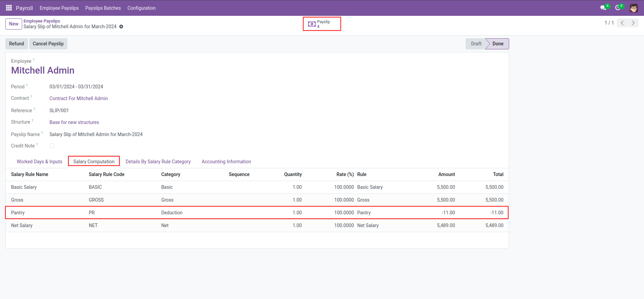Switch to Worked Days & Inputs tab
This screenshot has height=299, width=644.
pos(40,162)
